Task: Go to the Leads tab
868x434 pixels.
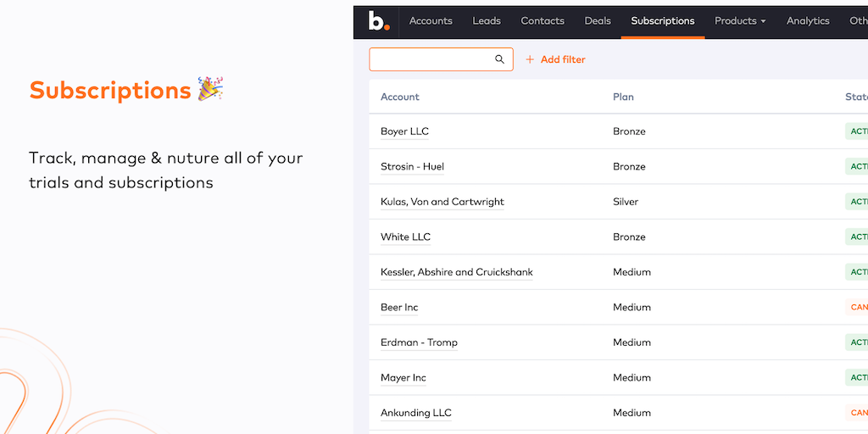Action: click(487, 21)
